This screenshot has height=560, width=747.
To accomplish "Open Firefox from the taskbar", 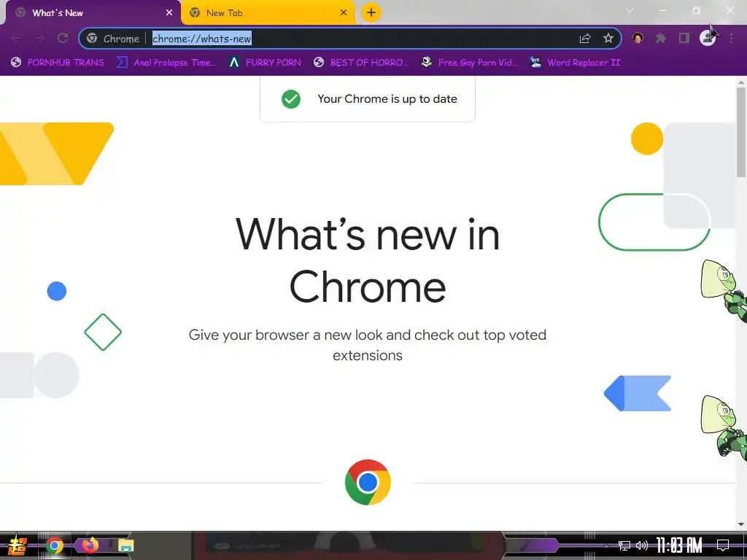I will [x=90, y=545].
